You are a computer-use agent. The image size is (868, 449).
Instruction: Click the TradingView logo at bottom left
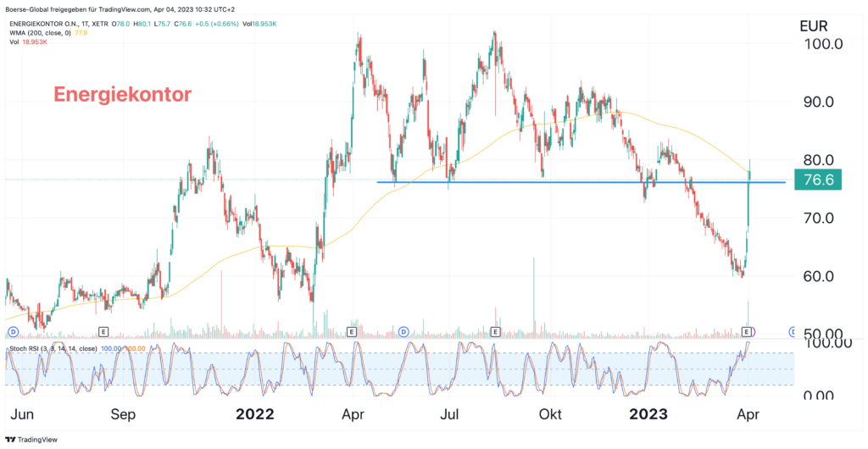tap(31, 440)
